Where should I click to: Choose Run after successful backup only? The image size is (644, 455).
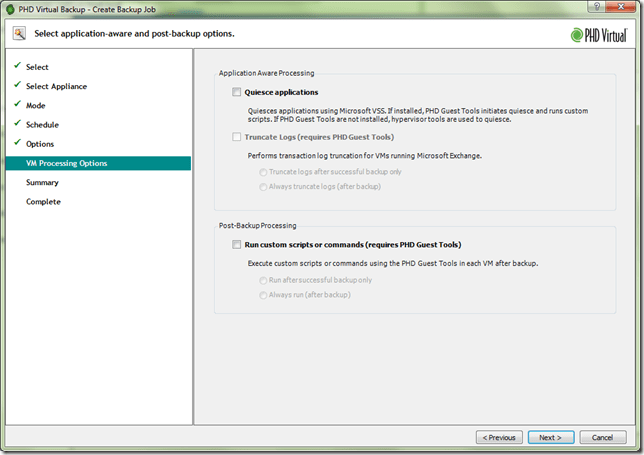tap(264, 280)
